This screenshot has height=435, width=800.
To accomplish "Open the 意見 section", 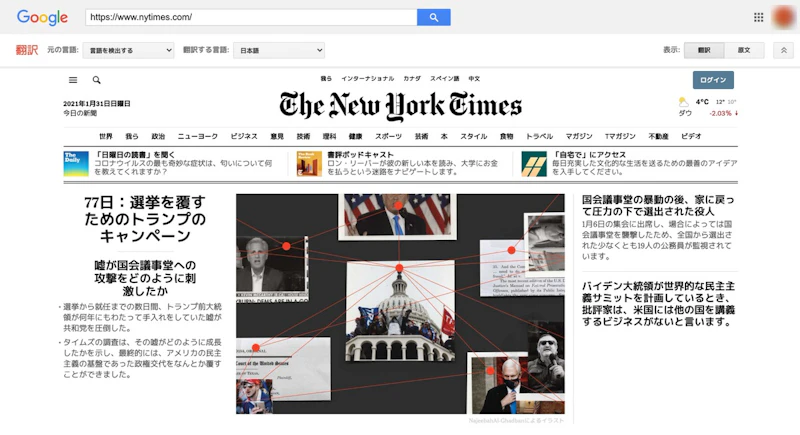I will (277, 136).
